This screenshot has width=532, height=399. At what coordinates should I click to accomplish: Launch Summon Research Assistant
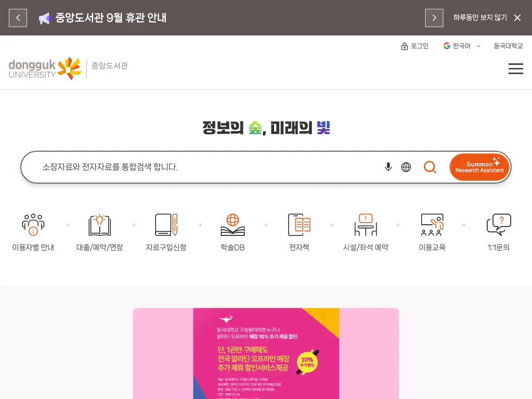(x=480, y=167)
